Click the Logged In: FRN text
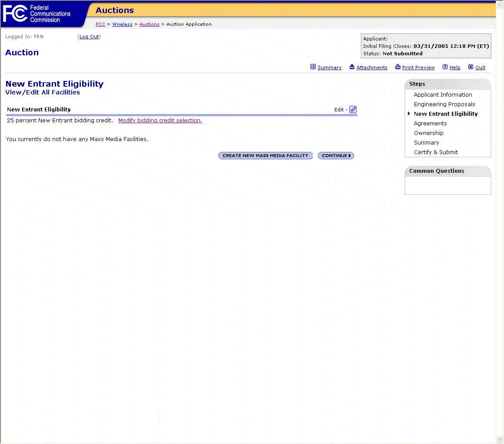This screenshot has width=504, height=444. click(x=24, y=37)
